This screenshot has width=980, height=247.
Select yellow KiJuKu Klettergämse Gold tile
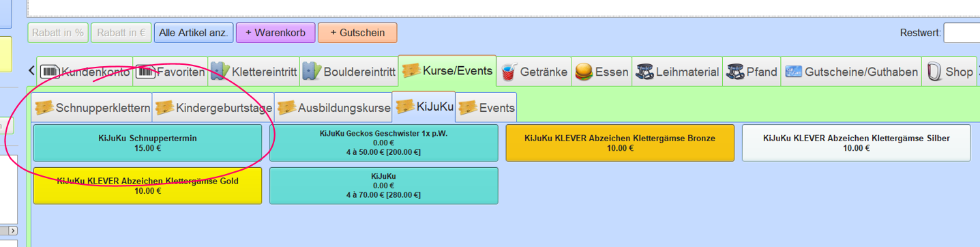[147, 186]
